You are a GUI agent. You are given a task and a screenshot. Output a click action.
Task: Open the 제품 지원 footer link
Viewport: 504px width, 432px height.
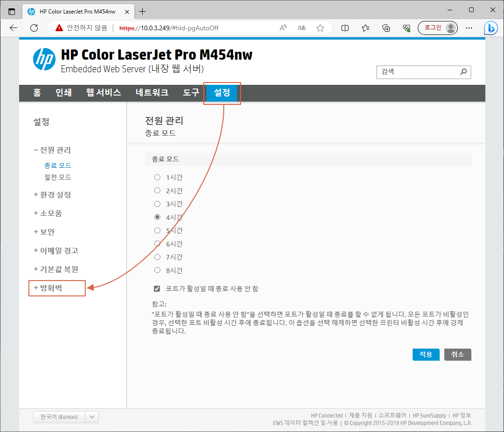361,416
